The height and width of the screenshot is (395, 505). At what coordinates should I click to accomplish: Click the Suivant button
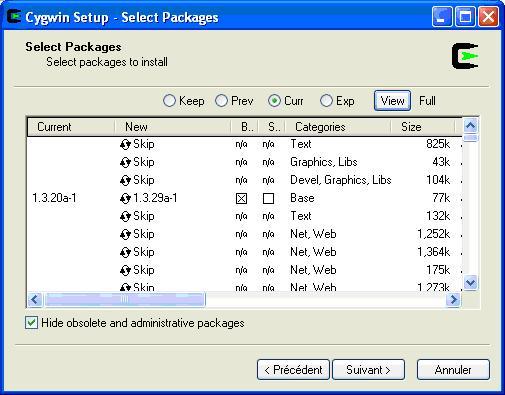[x=369, y=370]
